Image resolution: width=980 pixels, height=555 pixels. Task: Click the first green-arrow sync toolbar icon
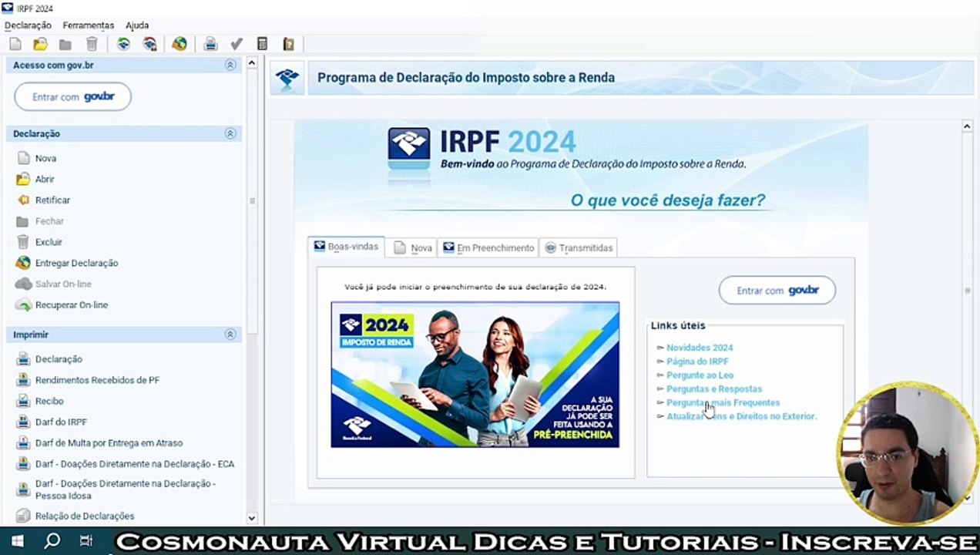tap(123, 45)
